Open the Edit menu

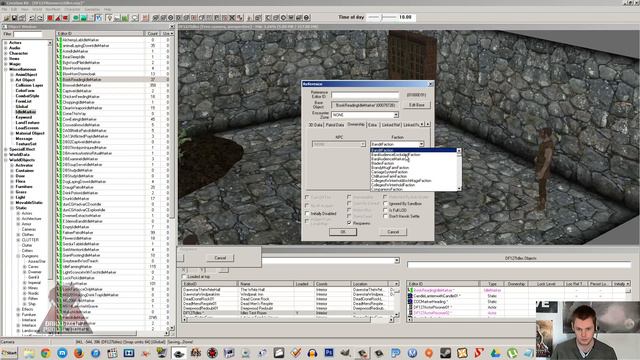(14, 9)
